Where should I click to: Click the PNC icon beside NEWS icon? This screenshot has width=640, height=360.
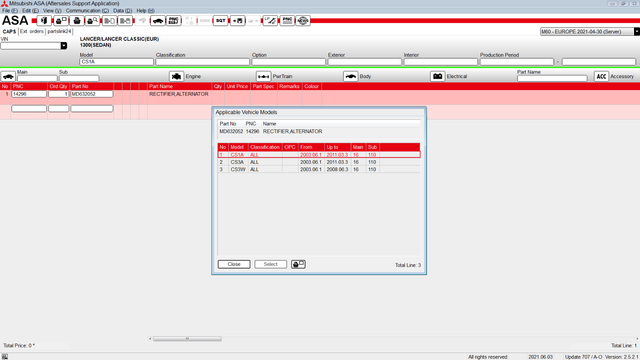(287, 20)
